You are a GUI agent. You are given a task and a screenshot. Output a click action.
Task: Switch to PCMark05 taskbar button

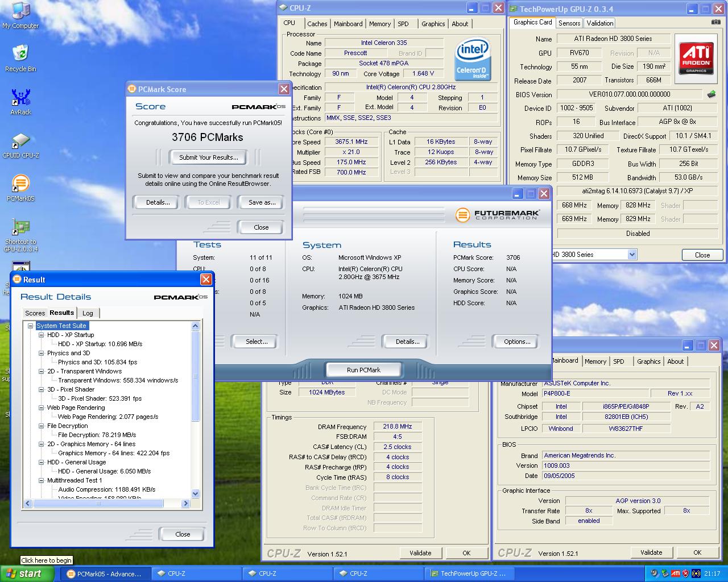(105, 574)
